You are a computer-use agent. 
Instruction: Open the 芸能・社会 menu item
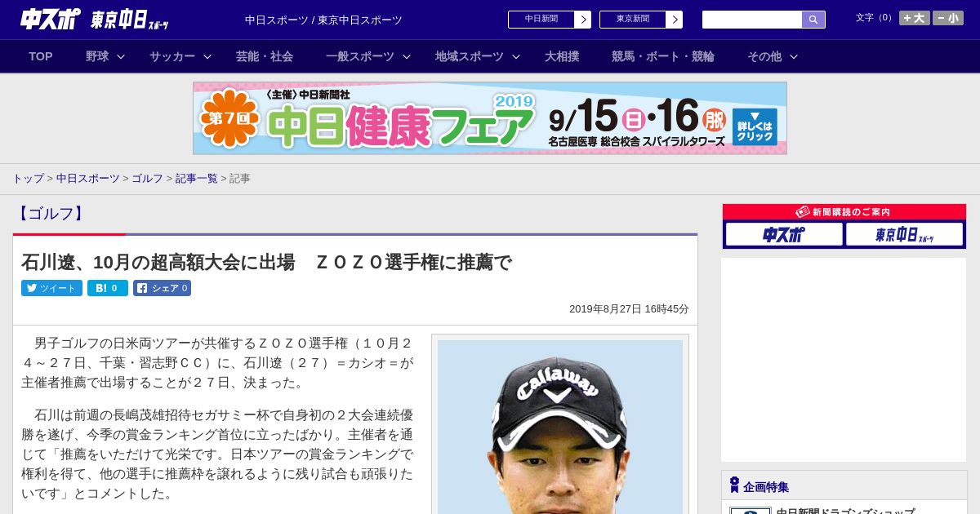pyautogui.click(x=265, y=56)
